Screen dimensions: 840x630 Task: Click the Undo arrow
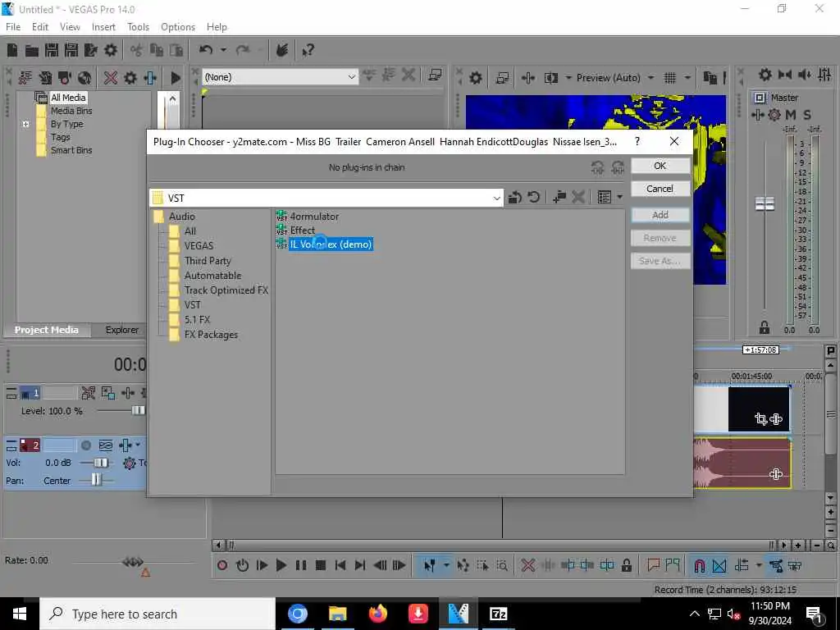[x=206, y=50]
